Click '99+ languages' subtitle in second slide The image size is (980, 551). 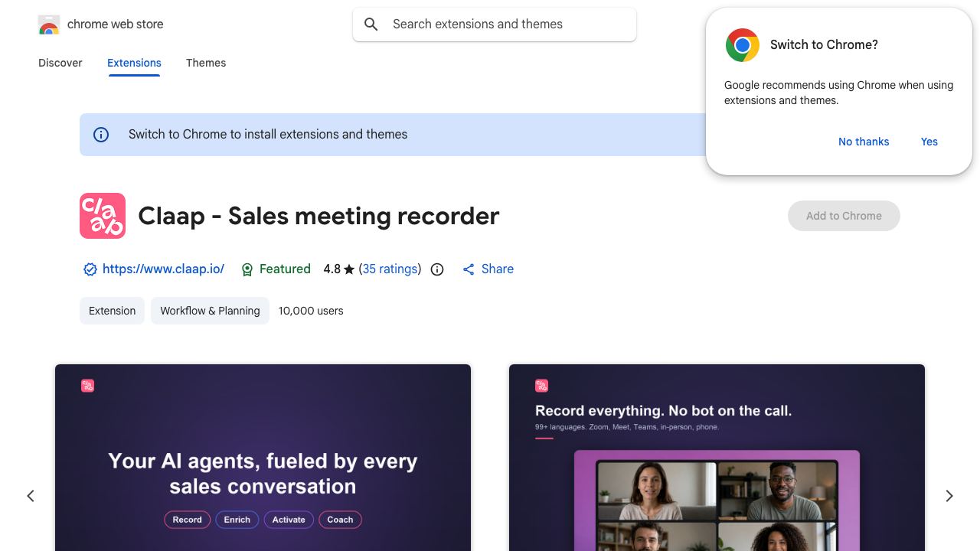pyautogui.click(x=627, y=427)
